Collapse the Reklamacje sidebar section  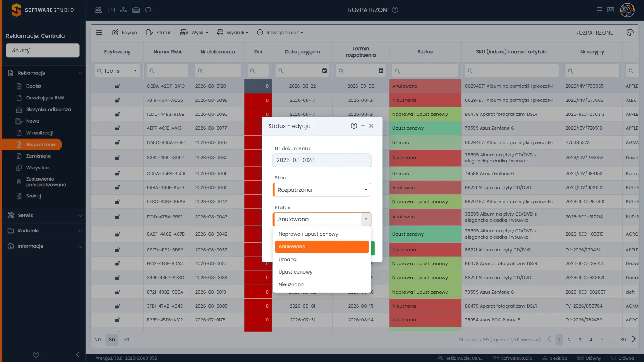tap(44, 73)
